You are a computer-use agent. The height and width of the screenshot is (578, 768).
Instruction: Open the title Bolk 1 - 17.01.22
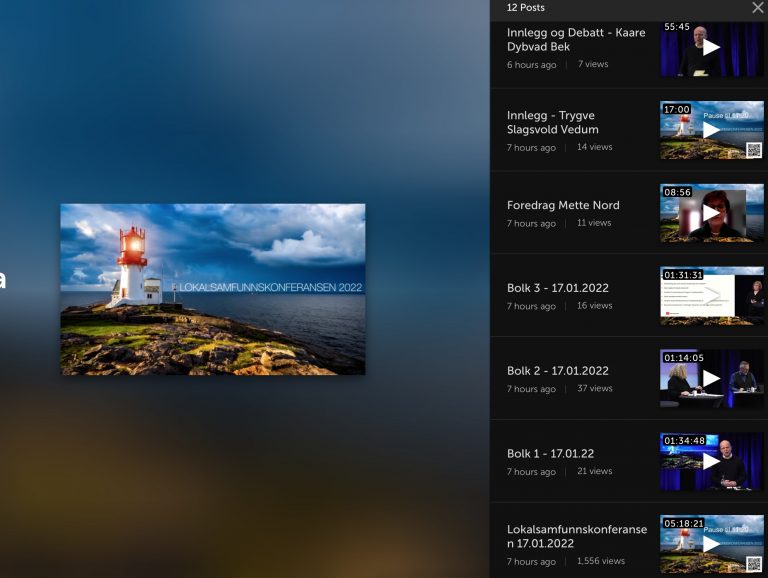tap(551, 454)
